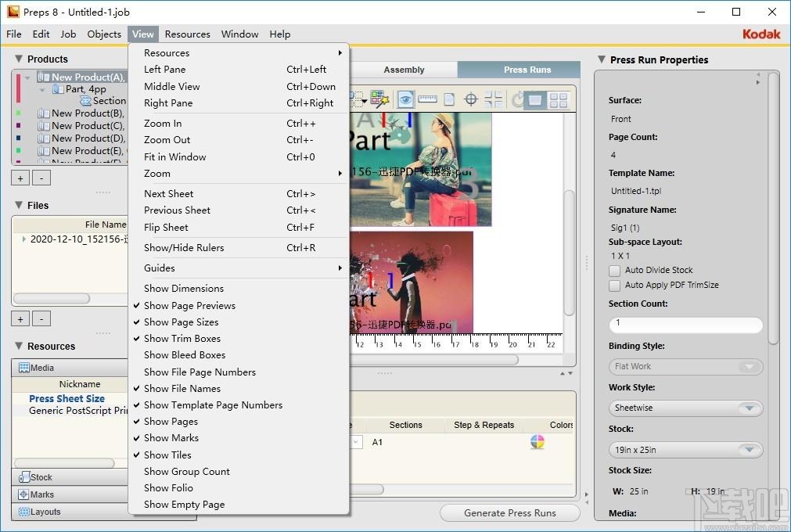Click the Section item icon

[x=86, y=101]
